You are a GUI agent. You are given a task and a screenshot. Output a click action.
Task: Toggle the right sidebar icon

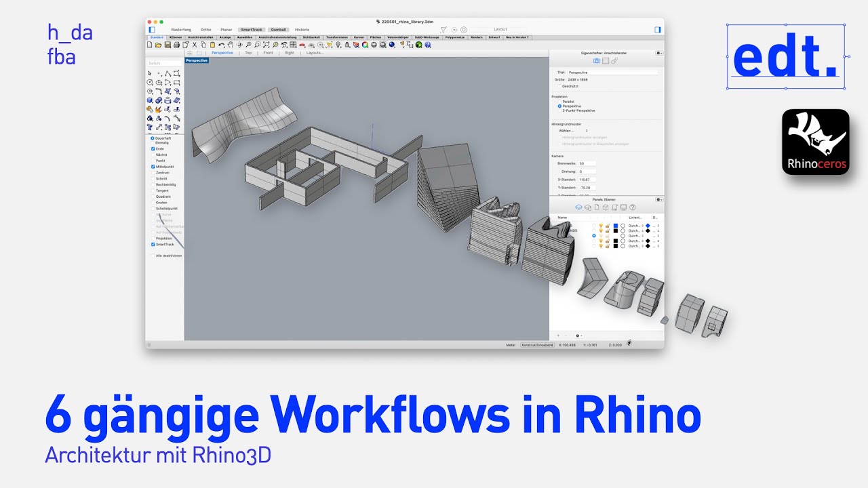coord(657,30)
